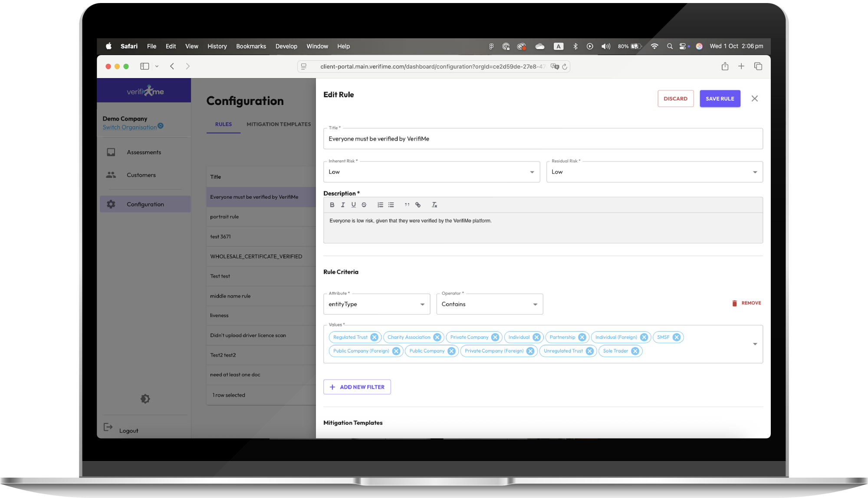Viewport: 868px width, 498px height.
Task: Remove the SMSF value chip
Action: point(677,337)
